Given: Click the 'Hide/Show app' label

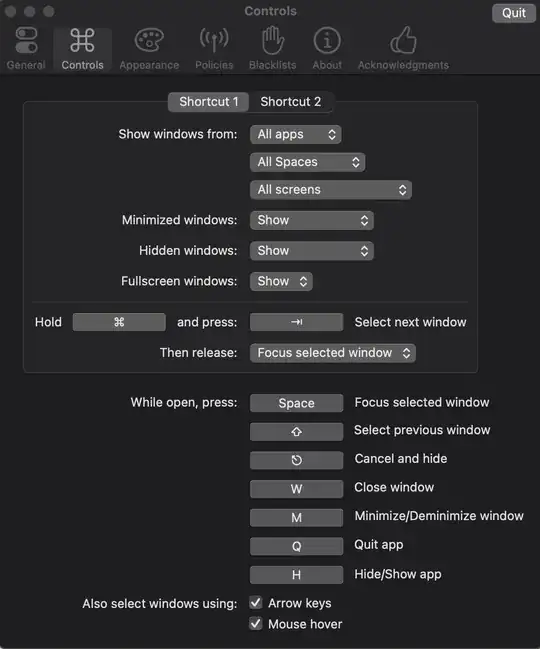Looking at the screenshot, I should click(398, 574).
